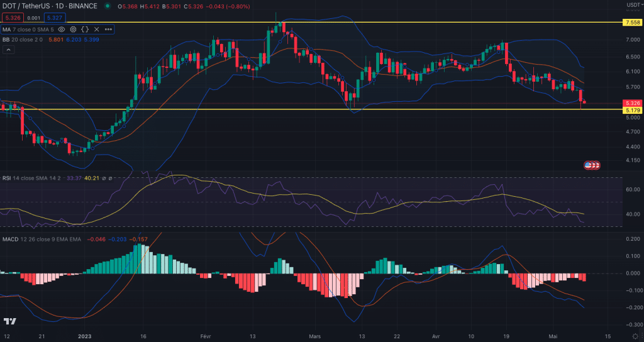This screenshot has width=644, height=342.
Task: Click the 7.558 yellow price level label
Action: tap(631, 22)
